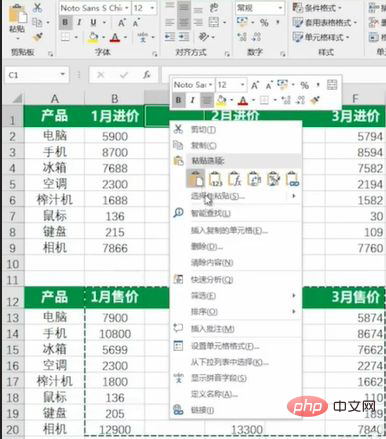Toggle ribbon Wrap Text button

[x=213, y=7]
